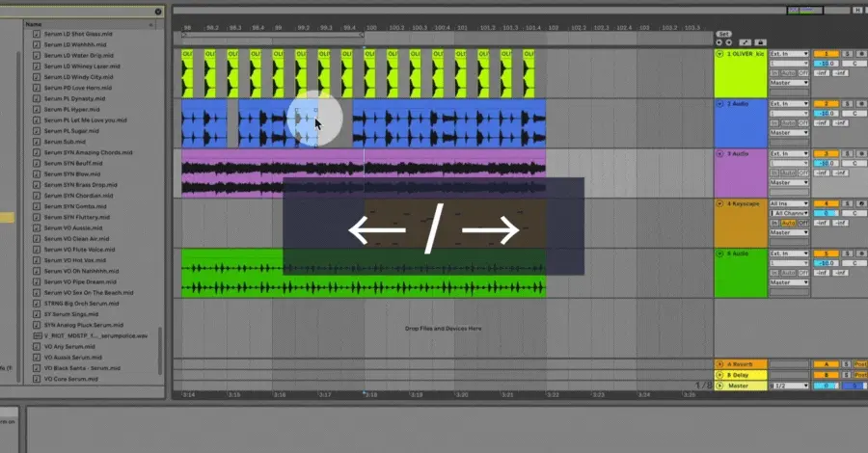This screenshot has width=868, height=453.
Task: Select Serum VO Aussie.mid file
Action: tap(73, 227)
